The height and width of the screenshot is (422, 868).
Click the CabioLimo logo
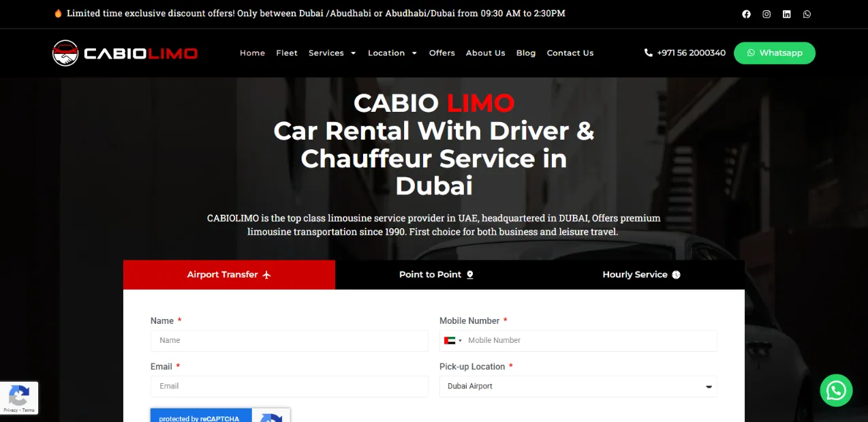pos(125,53)
